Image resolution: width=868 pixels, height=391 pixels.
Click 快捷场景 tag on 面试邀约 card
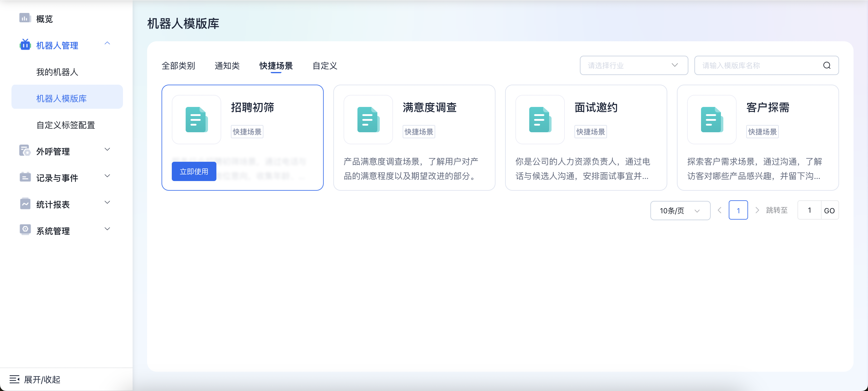591,132
